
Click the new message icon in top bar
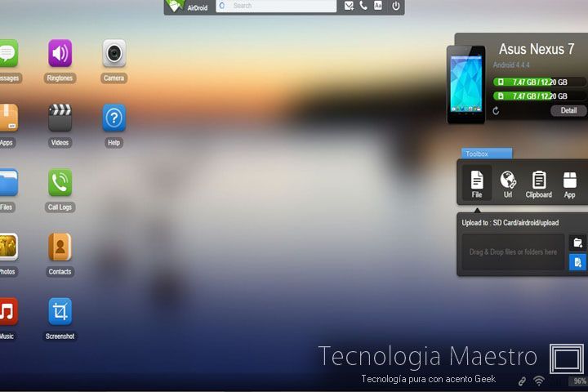(349, 6)
